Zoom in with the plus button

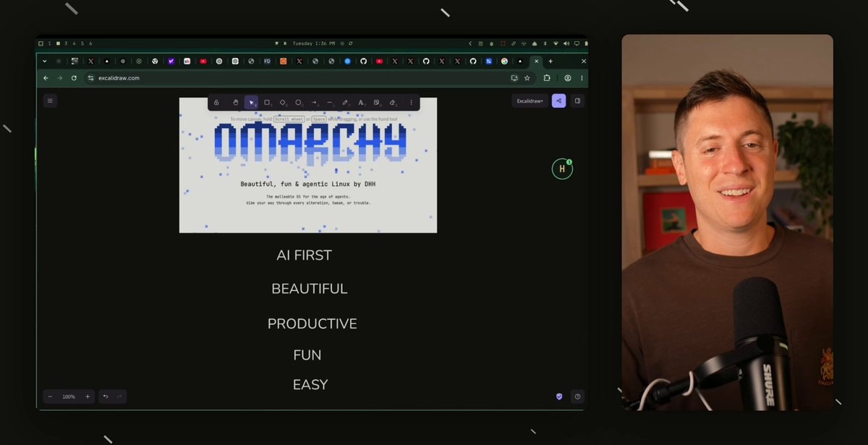88,397
